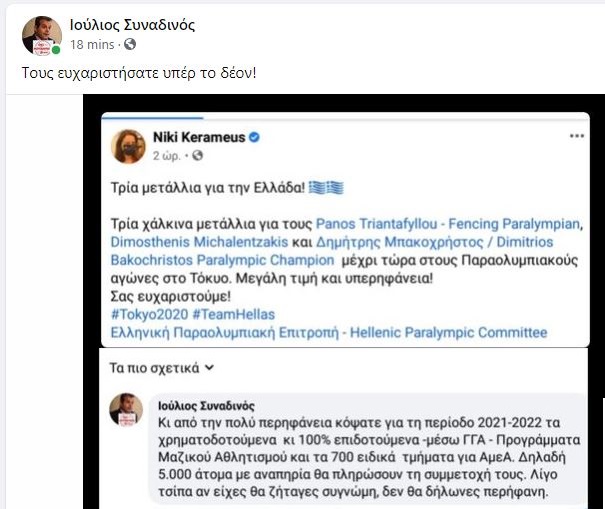This screenshot has height=509, width=605.
Task: Click the Greek flag emojis after Ελλάδα!
Action: 326,188
